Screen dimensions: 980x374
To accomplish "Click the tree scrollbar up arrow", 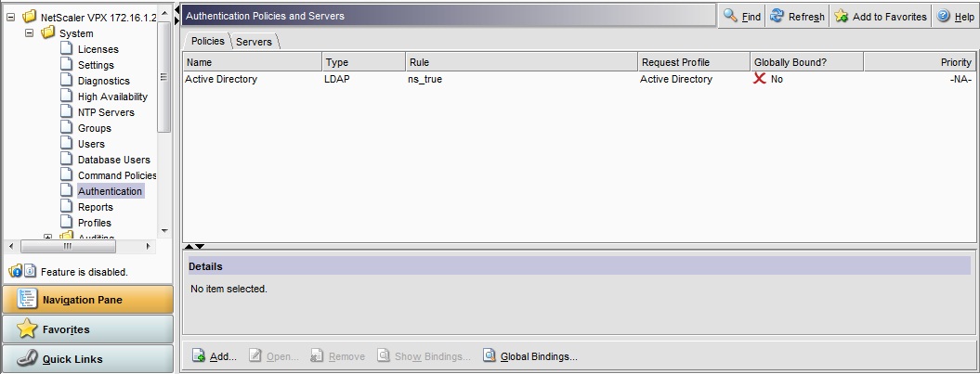I will click(x=164, y=12).
